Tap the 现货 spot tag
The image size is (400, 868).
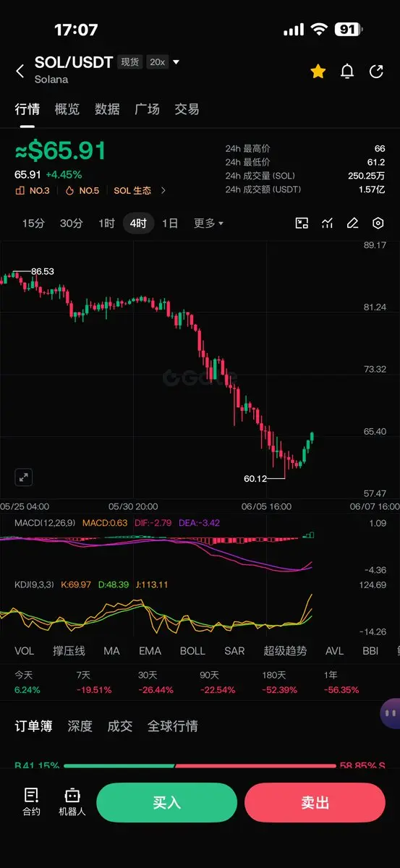tap(130, 62)
